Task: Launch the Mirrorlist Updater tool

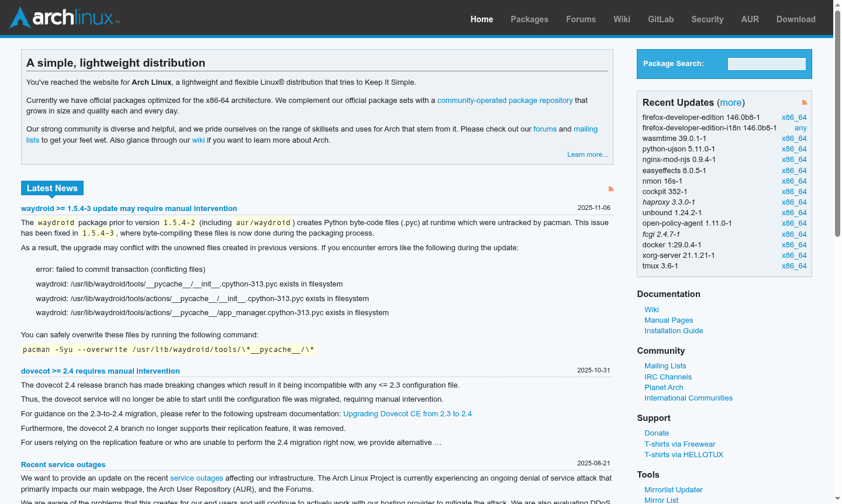Action: [673, 489]
